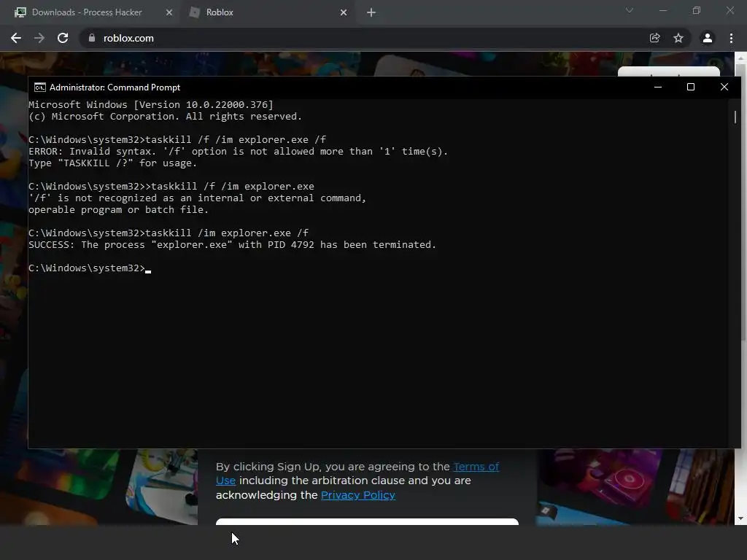
Task: Click the 'operable program or batch file.' line
Action: (x=118, y=210)
